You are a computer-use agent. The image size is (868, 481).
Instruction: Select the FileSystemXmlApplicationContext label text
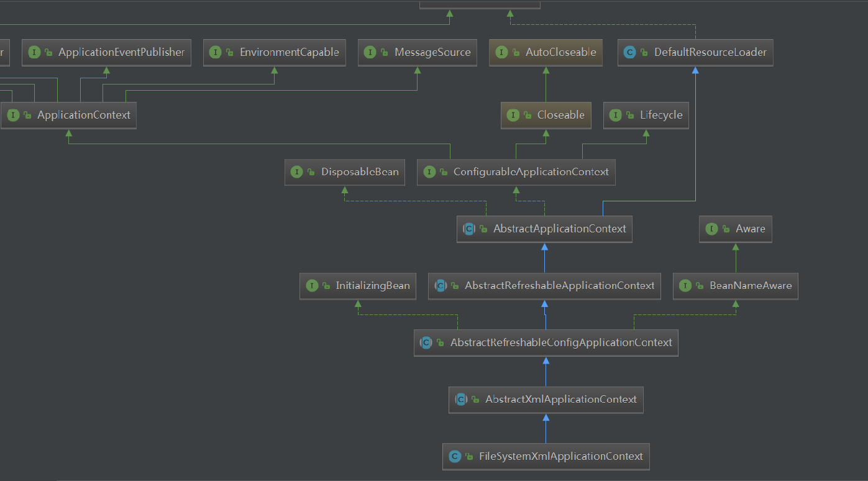tap(561, 457)
